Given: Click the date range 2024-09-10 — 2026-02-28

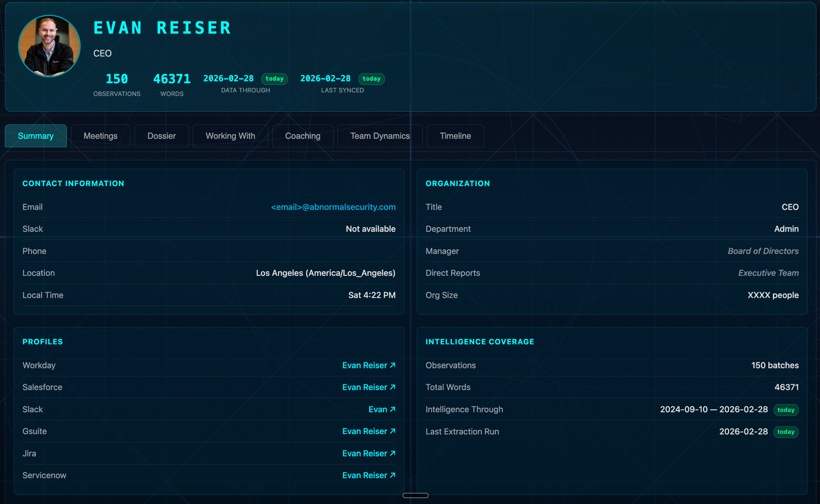Looking at the screenshot, I should [x=714, y=409].
